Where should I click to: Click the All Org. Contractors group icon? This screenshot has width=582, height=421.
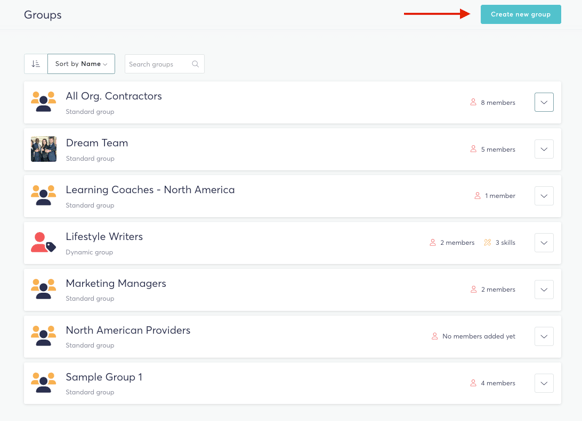pos(43,102)
